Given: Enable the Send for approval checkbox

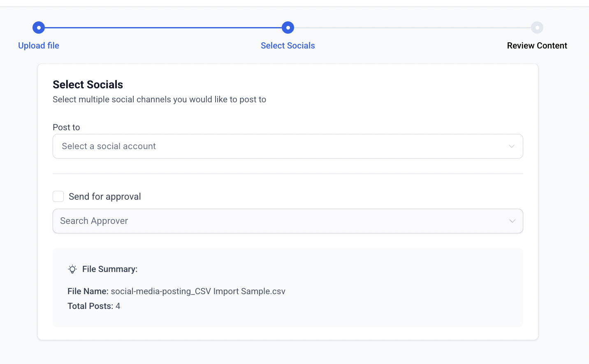Looking at the screenshot, I should pyautogui.click(x=58, y=196).
